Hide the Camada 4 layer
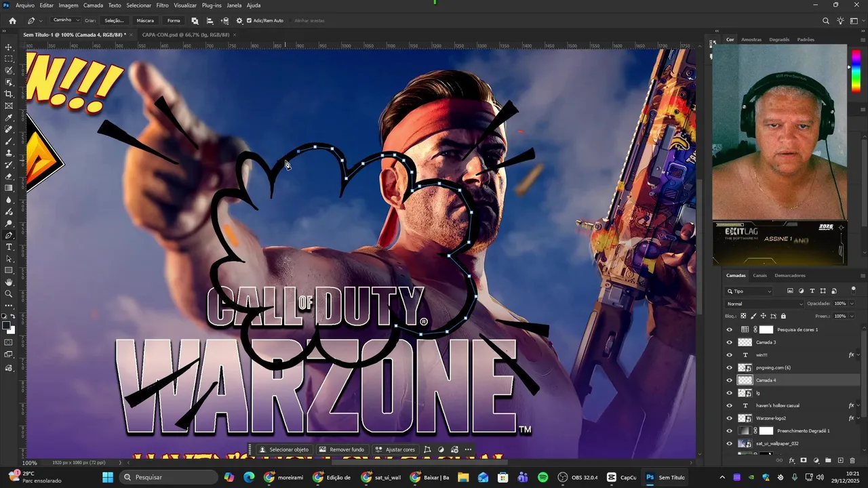The width and height of the screenshot is (868, 488). (x=730, y=380)
